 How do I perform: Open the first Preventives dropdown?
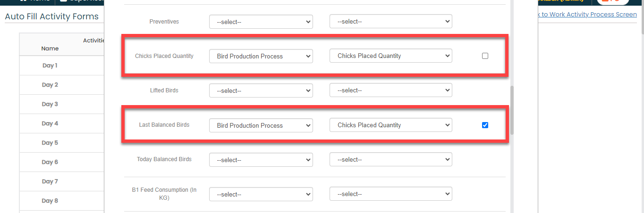(261, 22)
